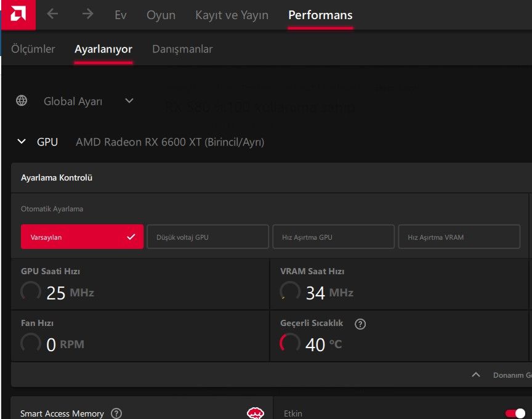Switch to the Ölçümler sub-tab
The width and height of the screenshot is (532, 419).
33,49
